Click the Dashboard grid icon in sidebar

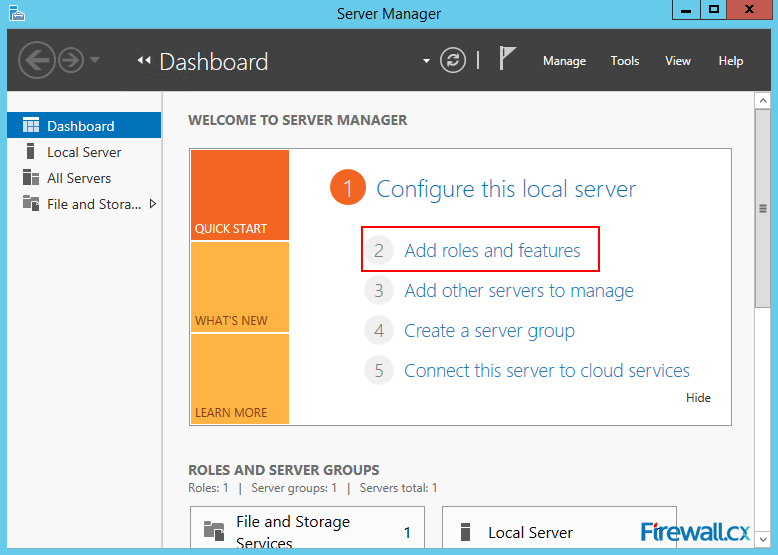tap(31, 125)
